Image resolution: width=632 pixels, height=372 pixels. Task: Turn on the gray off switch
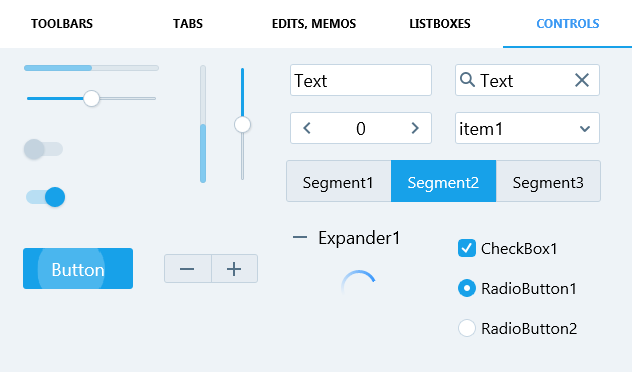click(x=44, y=149)
